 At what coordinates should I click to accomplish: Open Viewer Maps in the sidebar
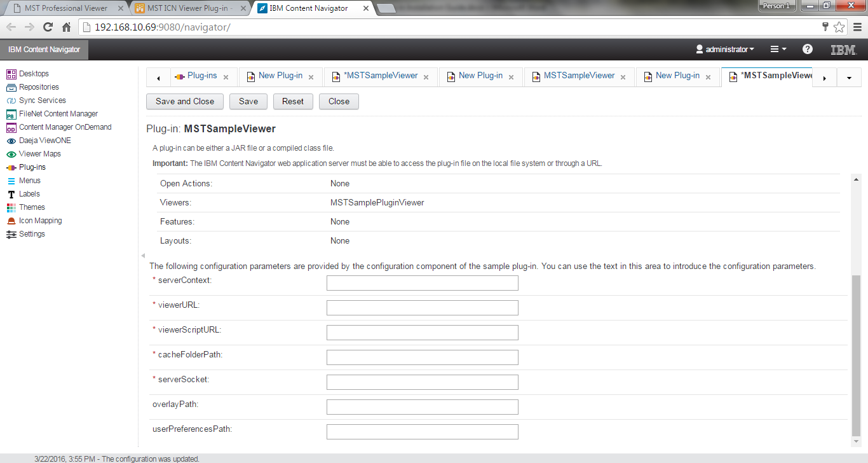[x=33, y=154]
